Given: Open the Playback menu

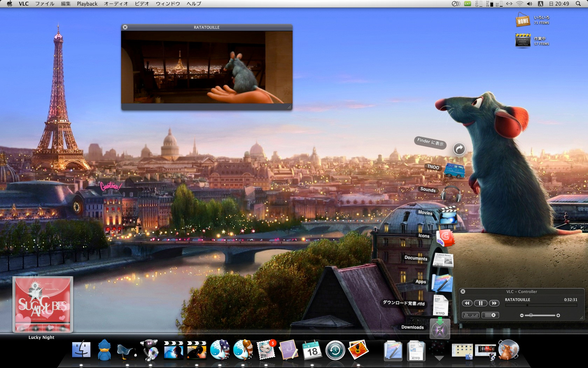Looking at the screenshot, I should 87,4.
